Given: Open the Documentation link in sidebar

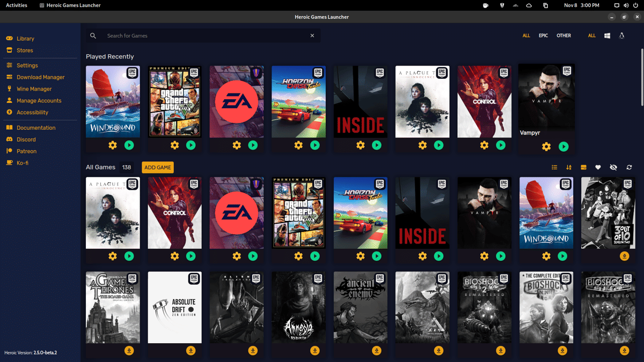Looking at the screenshot, I should (x=36, y=128).
